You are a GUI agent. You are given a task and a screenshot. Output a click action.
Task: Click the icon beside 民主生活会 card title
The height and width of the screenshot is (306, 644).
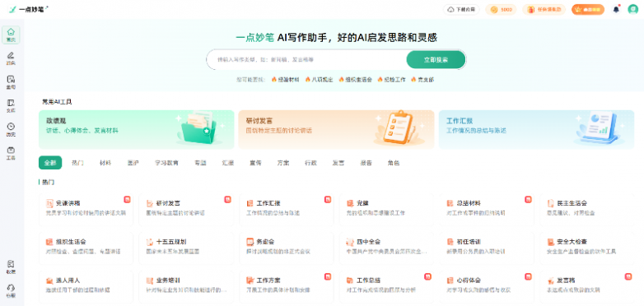[550, 203]
